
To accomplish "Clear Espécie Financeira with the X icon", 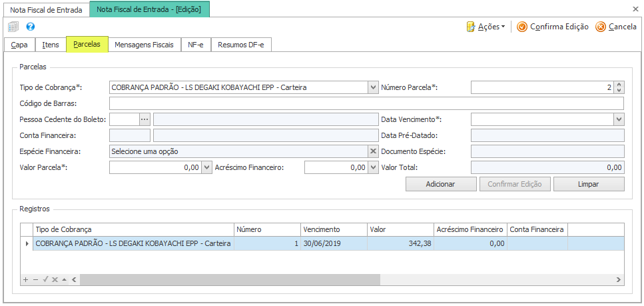I will [x=373, y=151].
